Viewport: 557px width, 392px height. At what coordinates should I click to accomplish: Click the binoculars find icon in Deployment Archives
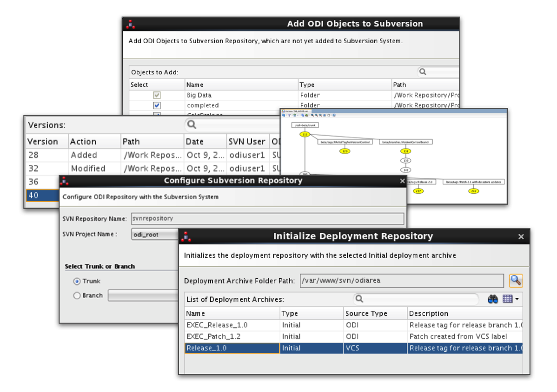click(493, 299)
